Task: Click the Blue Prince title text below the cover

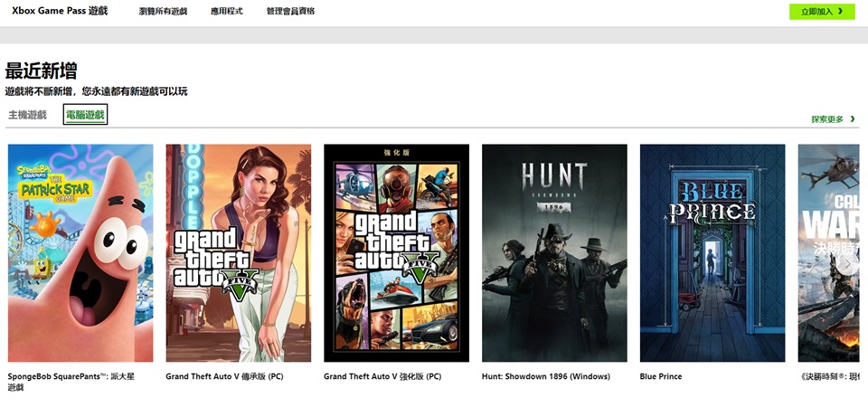Action: 661,376
